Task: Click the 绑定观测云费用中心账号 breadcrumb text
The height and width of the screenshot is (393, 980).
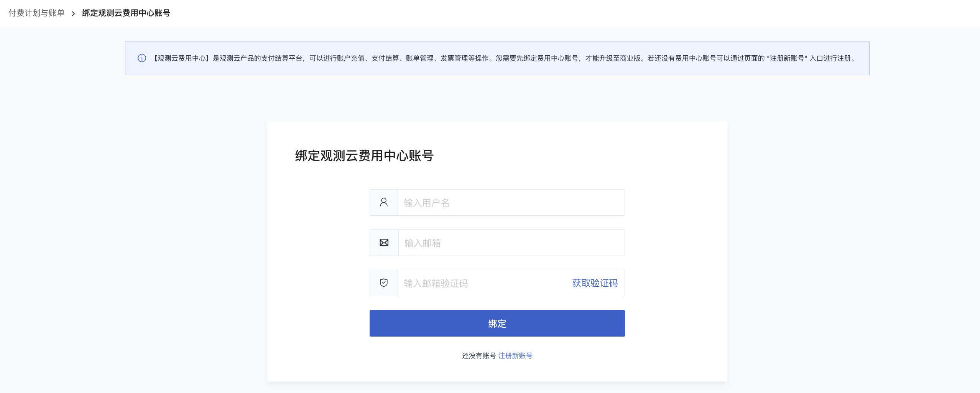Action: (x=126, y=13)
